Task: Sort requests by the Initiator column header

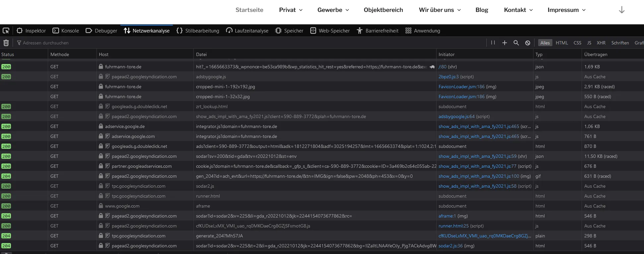Action: [x=485, y=54]
